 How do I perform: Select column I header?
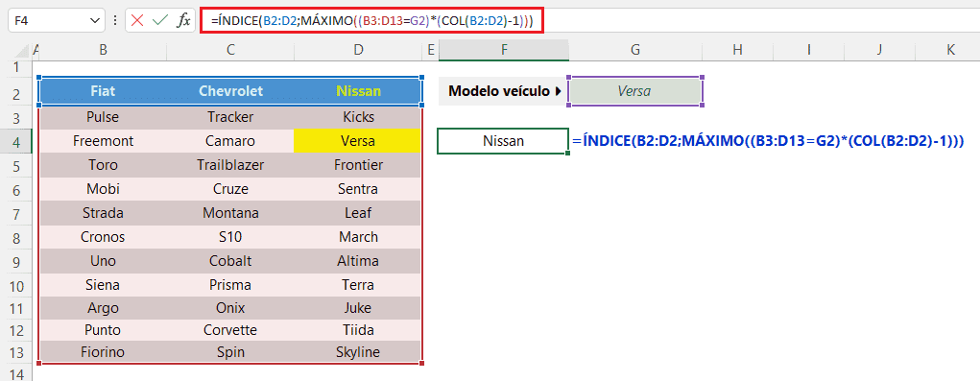pyautogui.click(x=809, y=50)
